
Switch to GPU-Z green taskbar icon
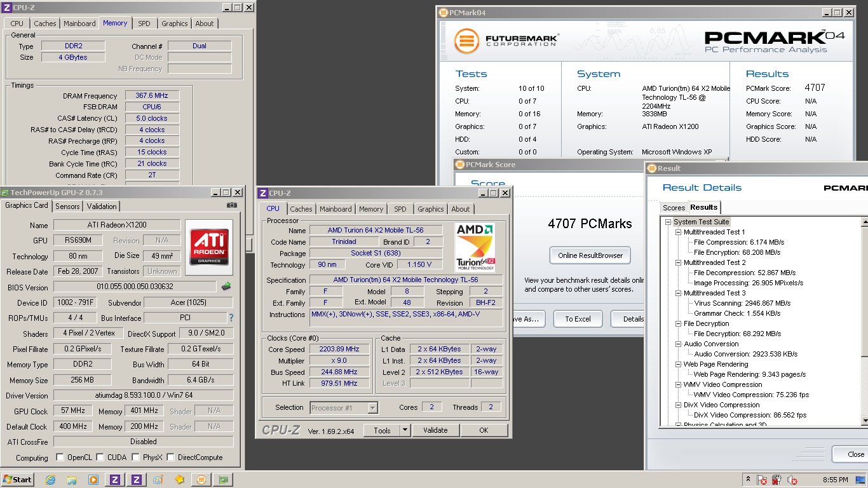(x=223, y=480)
